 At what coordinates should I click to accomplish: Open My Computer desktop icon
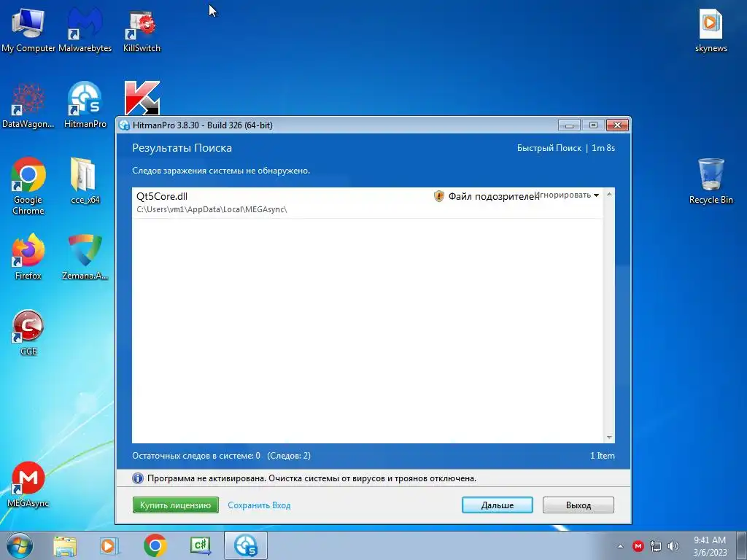28,30
